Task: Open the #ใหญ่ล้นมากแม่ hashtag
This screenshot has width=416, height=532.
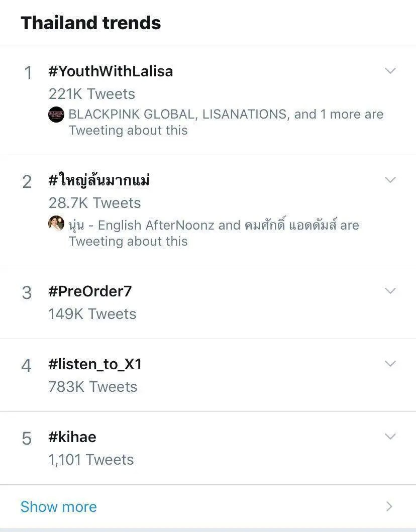Action: pos(99,180)
